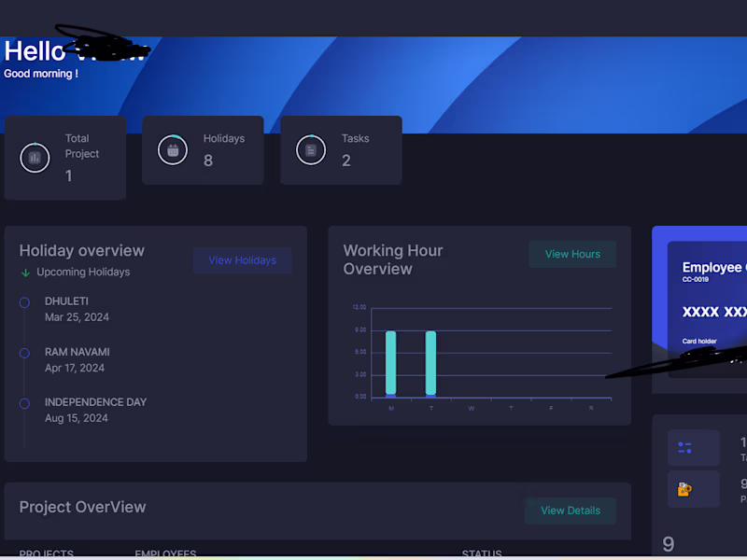Select Monday's bar in the working hour chart
The image size is (747, 560).
pos(390,364)
